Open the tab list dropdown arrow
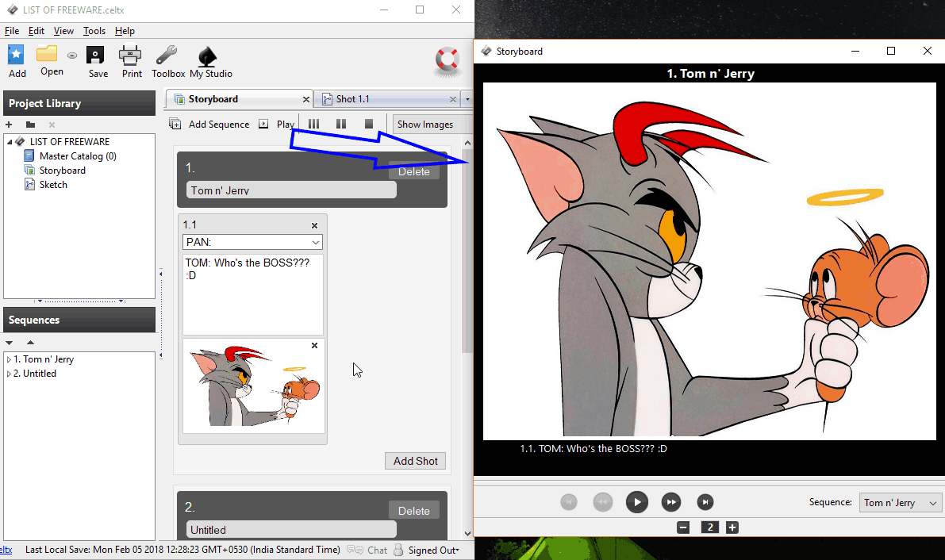This screenshot has width=945, height=560. click(x=467, y=99)
